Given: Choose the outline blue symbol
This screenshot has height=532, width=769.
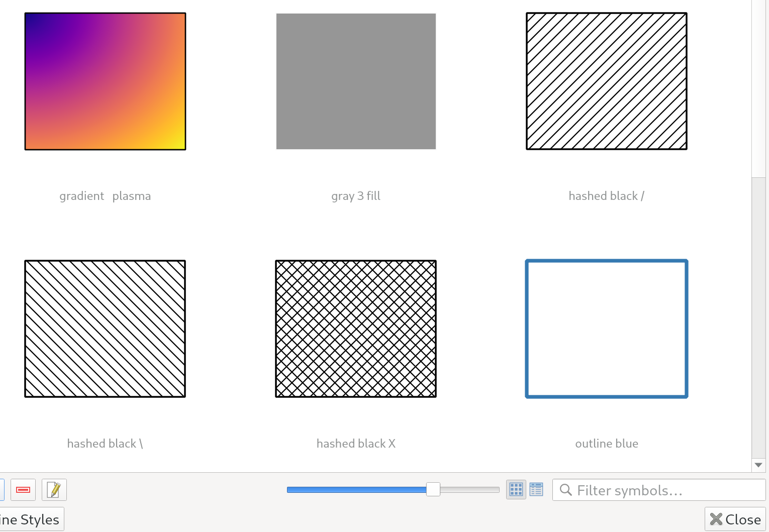Looking at the screenshot, I should coord(606,329).
